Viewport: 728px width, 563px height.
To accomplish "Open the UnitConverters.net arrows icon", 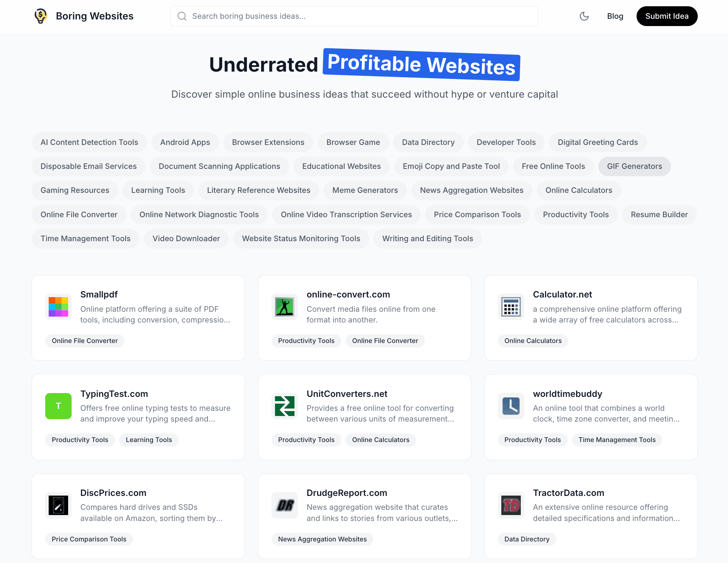I will [285, 406].
